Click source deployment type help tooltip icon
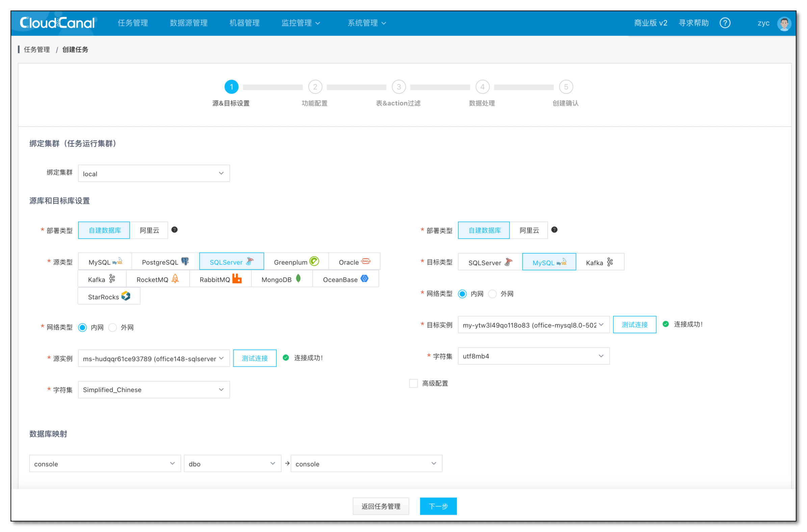Image resolution: width=807 pixels, height=532 pixels. [x=175, y=230]
